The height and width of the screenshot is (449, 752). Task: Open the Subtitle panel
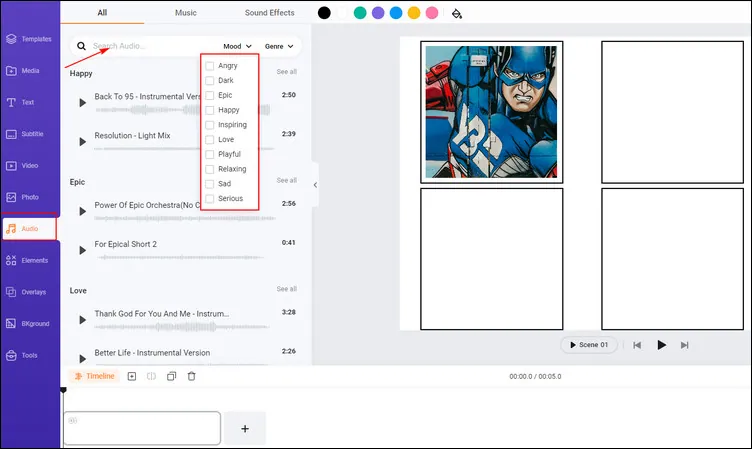pos(24,134)
